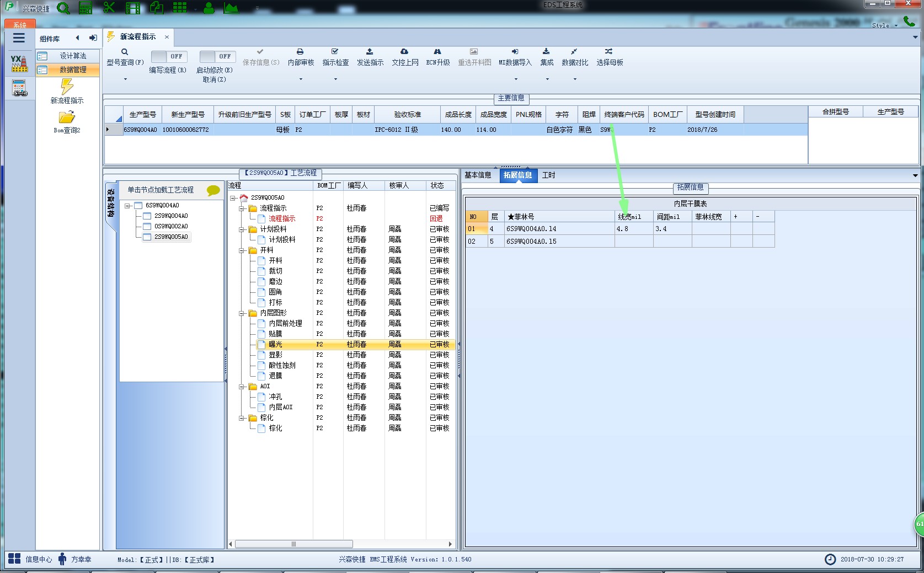Click horizontal scrollbar thumb in process tree
924x573 pixels.
point(294,544)
